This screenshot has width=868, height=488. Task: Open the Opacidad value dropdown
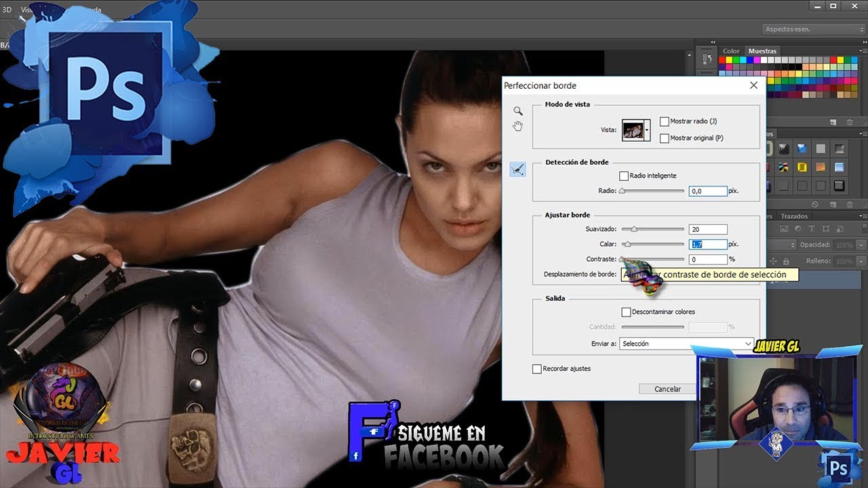pos(861,245)
